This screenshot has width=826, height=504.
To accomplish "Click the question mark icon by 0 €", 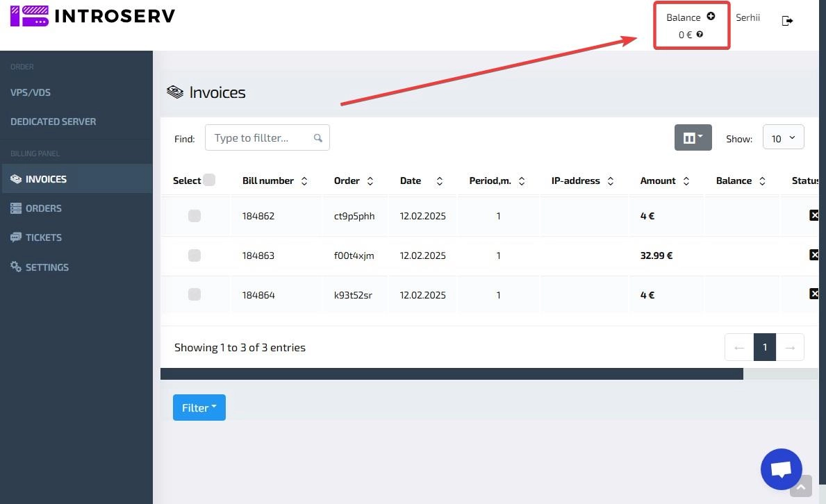I will [x=700, y=34].
